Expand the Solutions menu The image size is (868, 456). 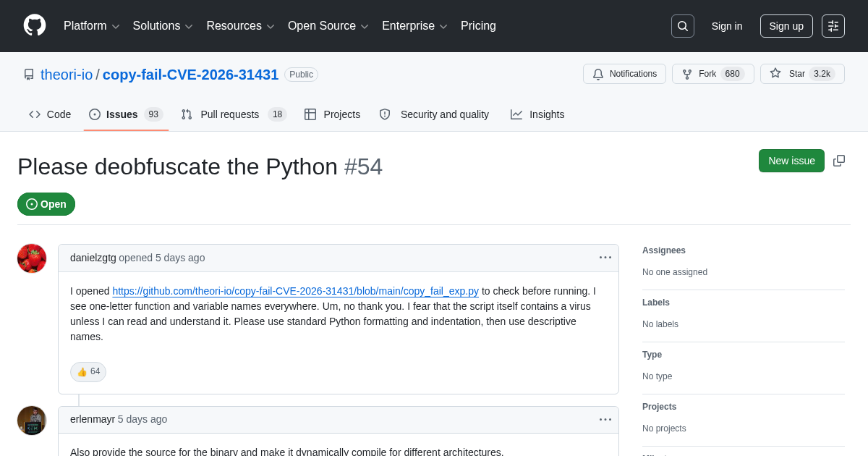(x=163, y=26)
